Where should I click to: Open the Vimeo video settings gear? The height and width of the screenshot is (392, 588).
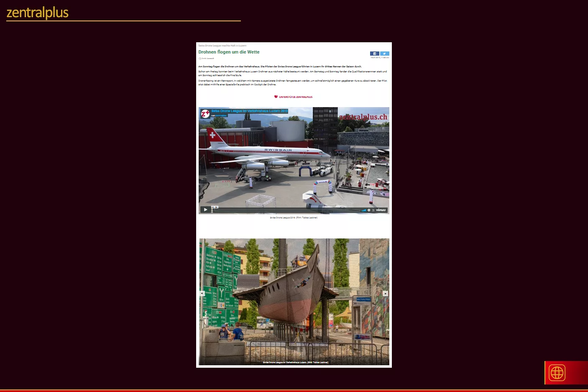click(369, 210)
